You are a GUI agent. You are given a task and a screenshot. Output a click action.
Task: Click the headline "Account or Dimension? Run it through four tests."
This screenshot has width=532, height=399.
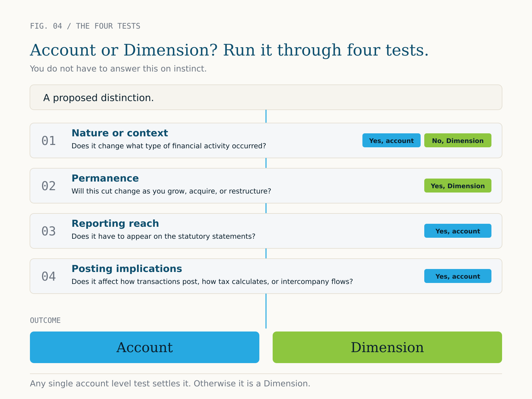click(x=229, y=50)
